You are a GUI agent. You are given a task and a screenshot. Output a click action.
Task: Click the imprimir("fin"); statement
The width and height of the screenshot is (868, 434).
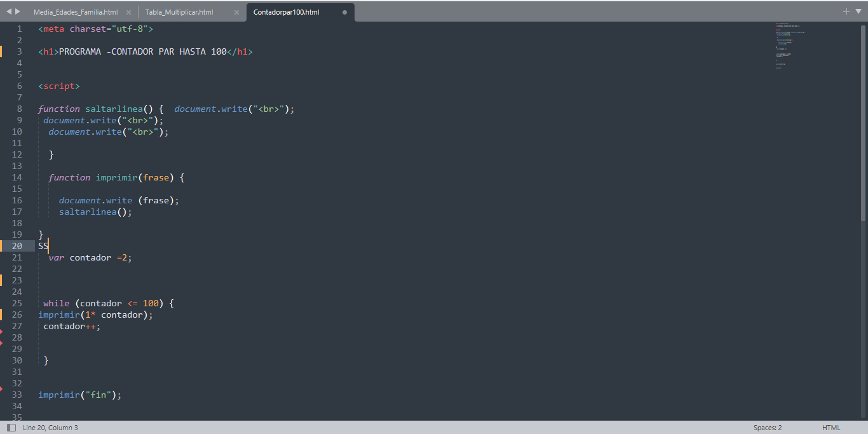point(80,395)
